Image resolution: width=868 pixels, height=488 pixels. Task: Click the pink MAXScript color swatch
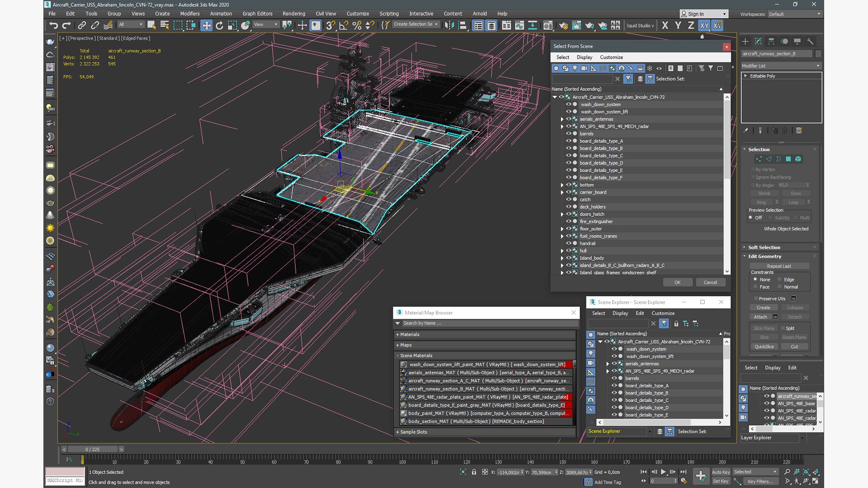pos(65,472)
